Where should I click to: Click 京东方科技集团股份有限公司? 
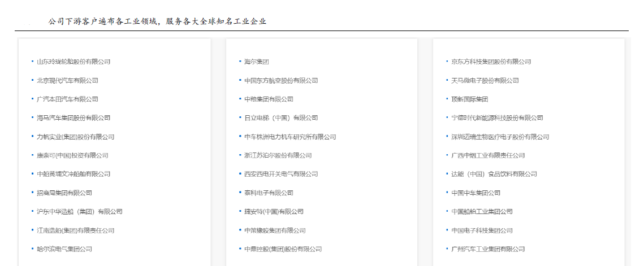point(491,62)
